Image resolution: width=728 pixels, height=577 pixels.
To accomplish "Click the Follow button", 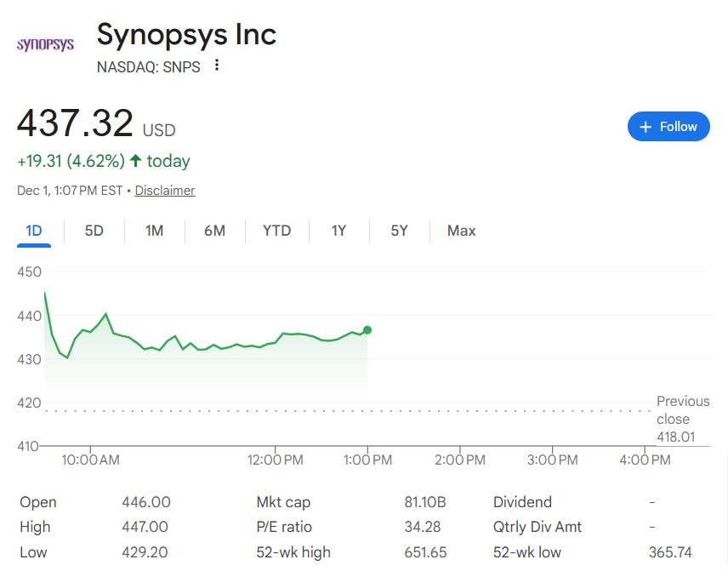I will pos(668,127).
